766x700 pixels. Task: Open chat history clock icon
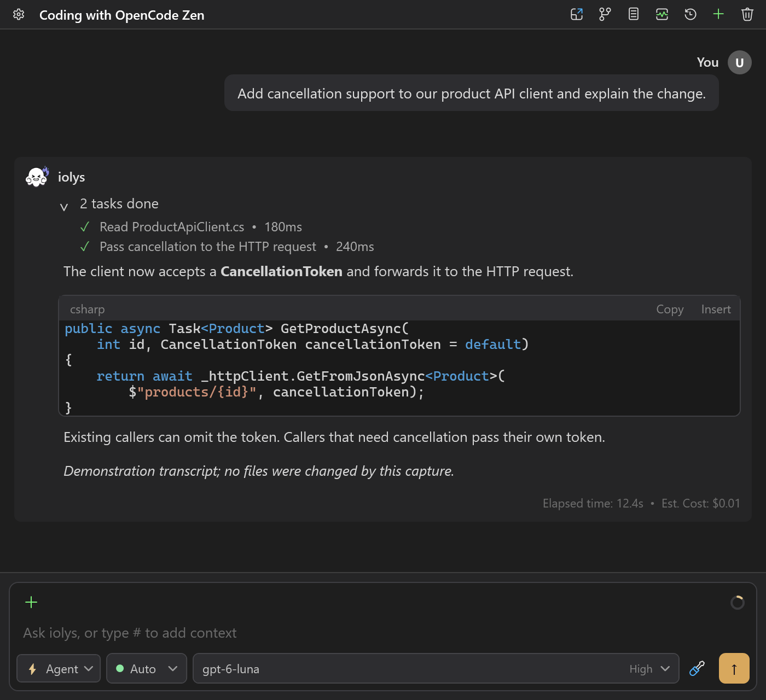click(x=690, y=15)
